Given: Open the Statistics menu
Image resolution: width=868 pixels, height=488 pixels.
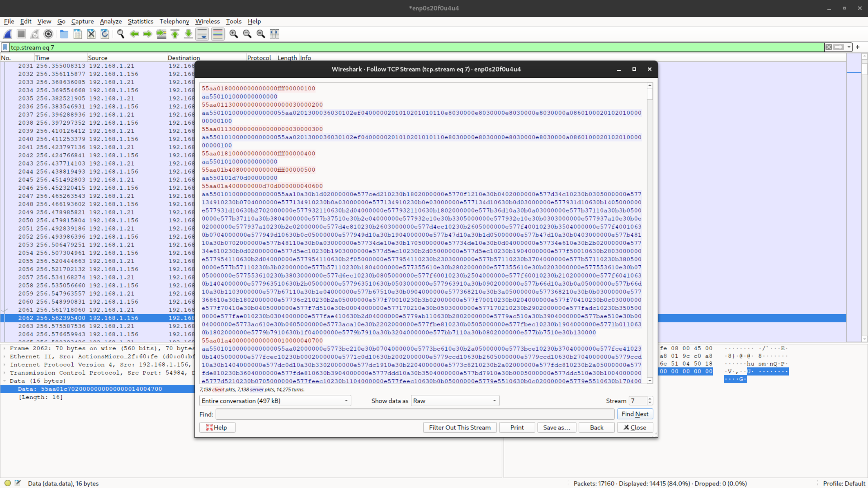Looking at the screenshot, I should click(140, 21).
